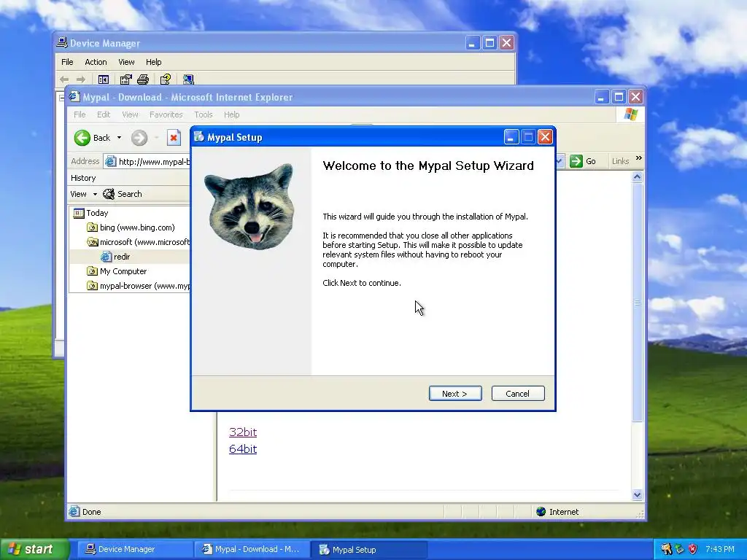Screen dimensions: 747x560
Task: Click scrollbar up arrow in Internet Explorer page
Action: [638, 177]
